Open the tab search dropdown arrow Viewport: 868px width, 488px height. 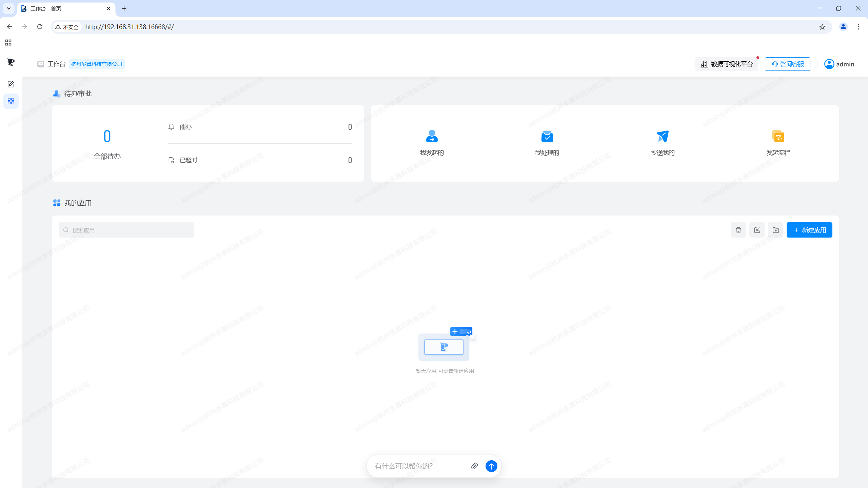(9, 8)
